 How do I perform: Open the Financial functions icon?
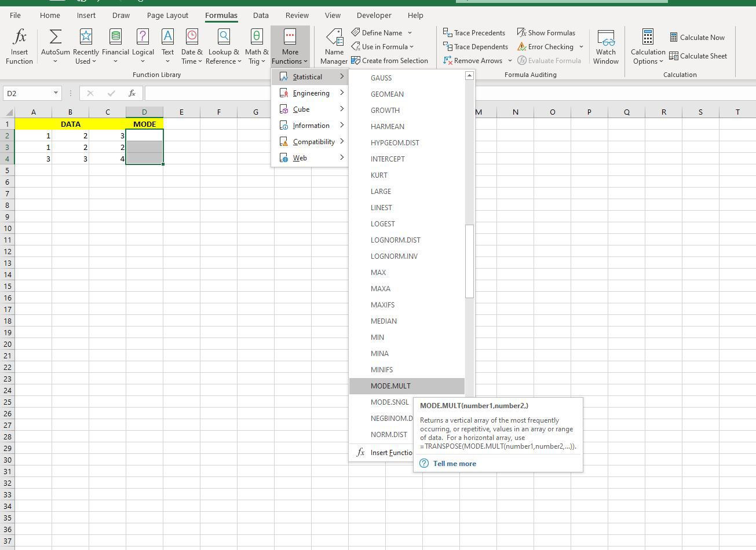click(x=115, y=37)
